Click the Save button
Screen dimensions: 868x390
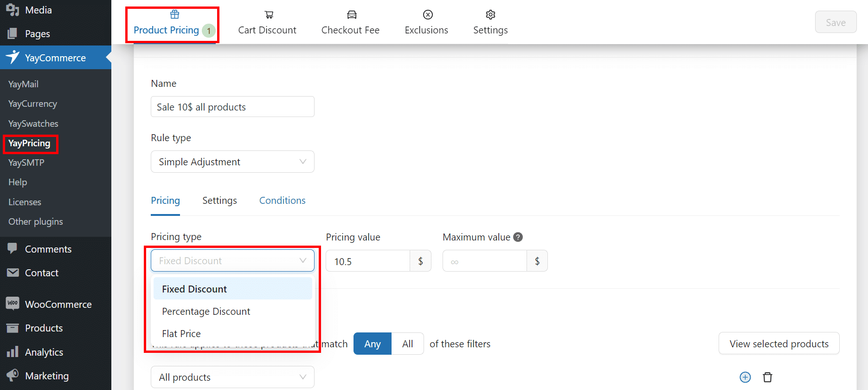pyautogui.click(x=836, y=22)
